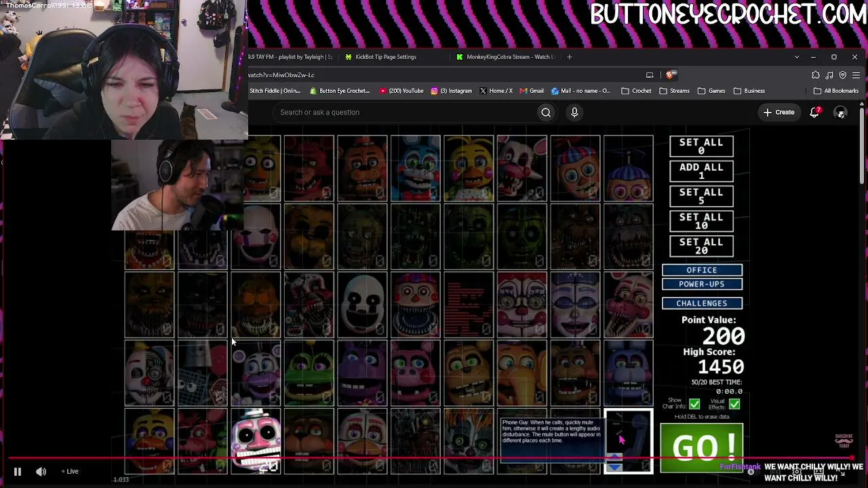Open the YouTube account avatar menu

tap(840, 113)
